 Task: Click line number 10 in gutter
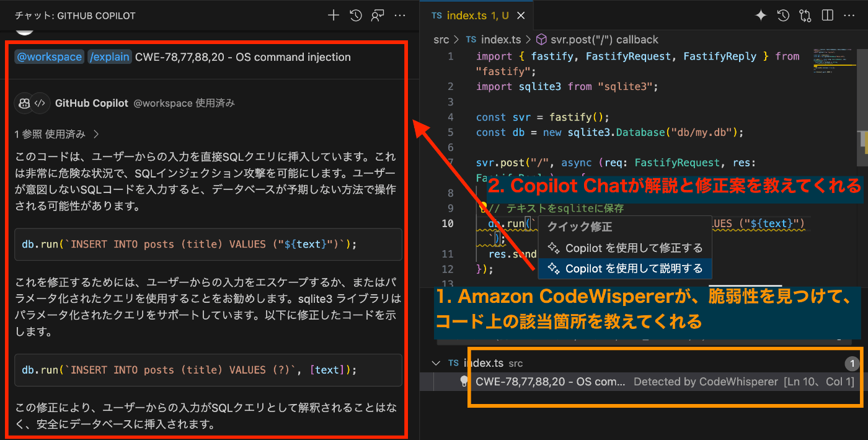point(448,223)
